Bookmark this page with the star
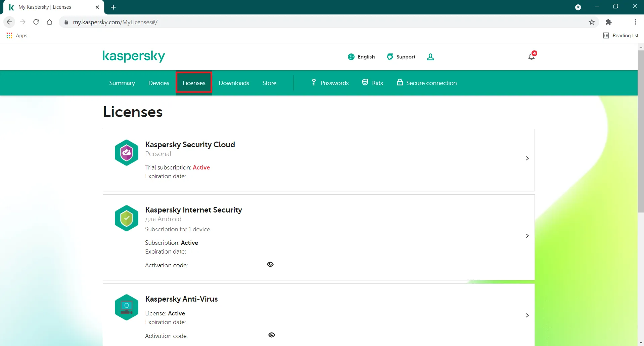Viewport: 644px width, 346px height. point(592,22)
